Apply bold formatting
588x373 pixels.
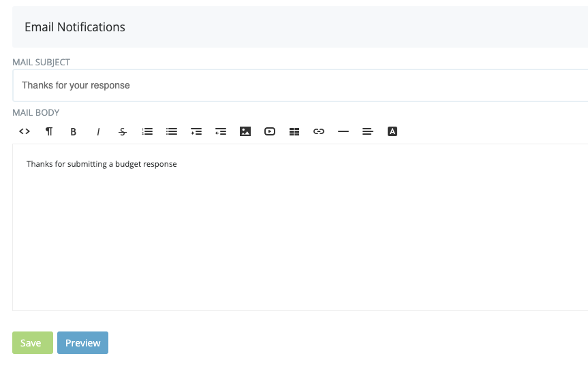coord(74,131)
